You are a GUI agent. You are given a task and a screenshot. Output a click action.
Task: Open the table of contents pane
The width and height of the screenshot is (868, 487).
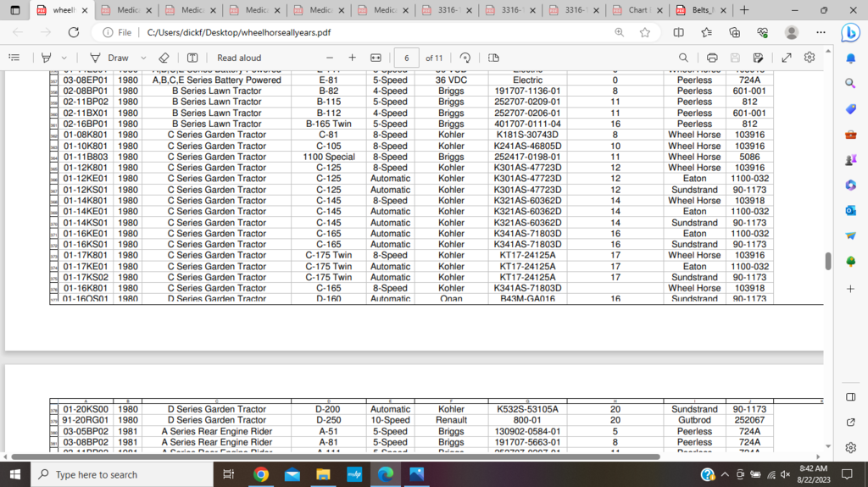click(14, 58)
